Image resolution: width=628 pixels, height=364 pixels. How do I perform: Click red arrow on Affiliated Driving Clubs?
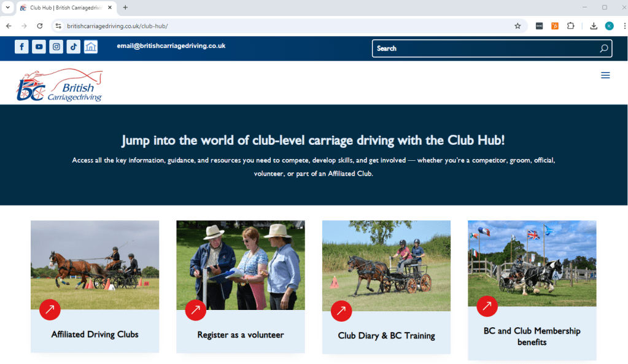click(50, 309)
